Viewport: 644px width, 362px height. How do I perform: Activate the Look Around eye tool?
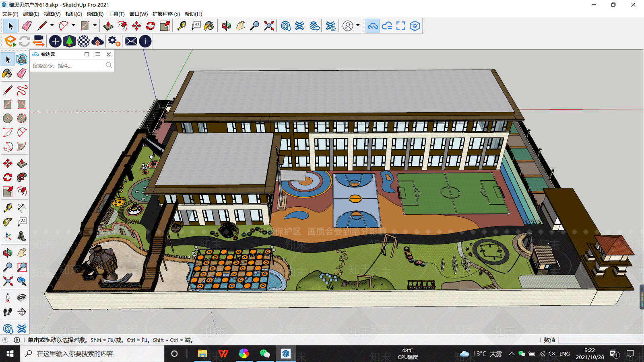click(x=22, y=298)
